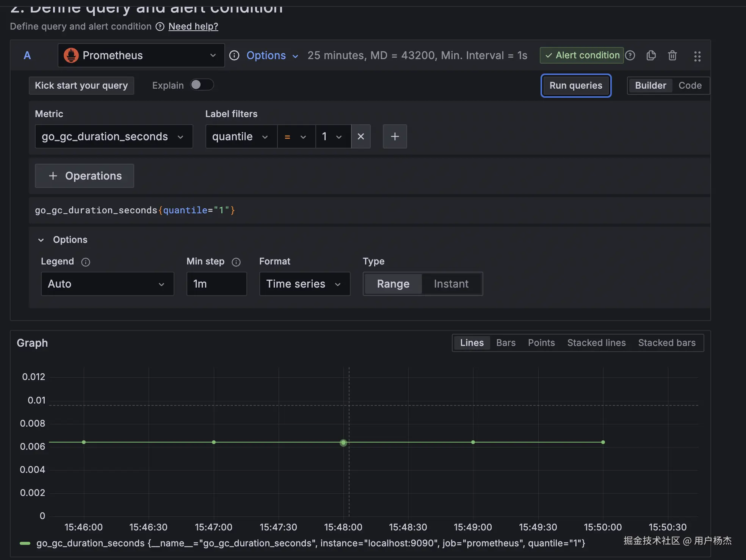Switch graph to Stacked lines view

[x=596, y=343]
